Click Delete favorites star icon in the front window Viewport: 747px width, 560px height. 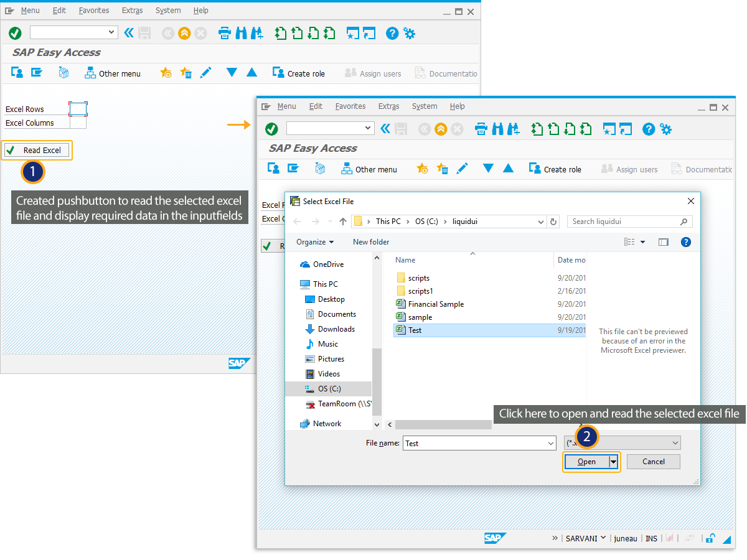tap(443, 169)
